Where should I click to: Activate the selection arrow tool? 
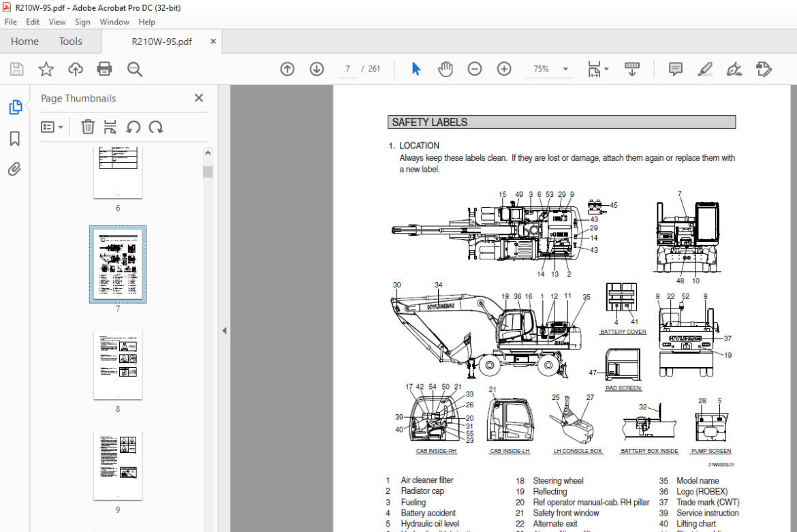(416, 69)
